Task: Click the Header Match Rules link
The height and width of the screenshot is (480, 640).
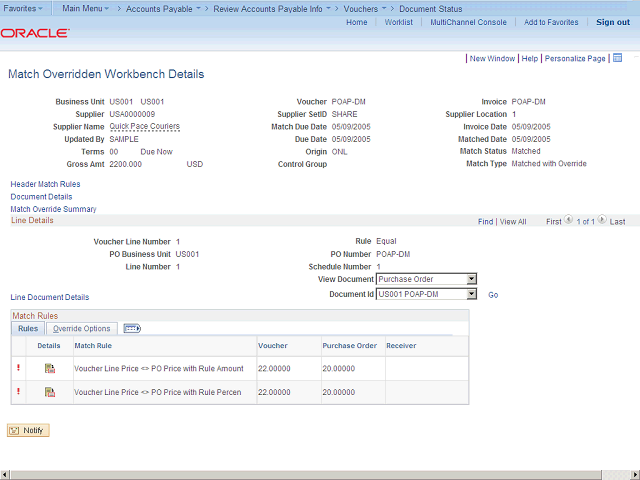Action: point(45,184)
